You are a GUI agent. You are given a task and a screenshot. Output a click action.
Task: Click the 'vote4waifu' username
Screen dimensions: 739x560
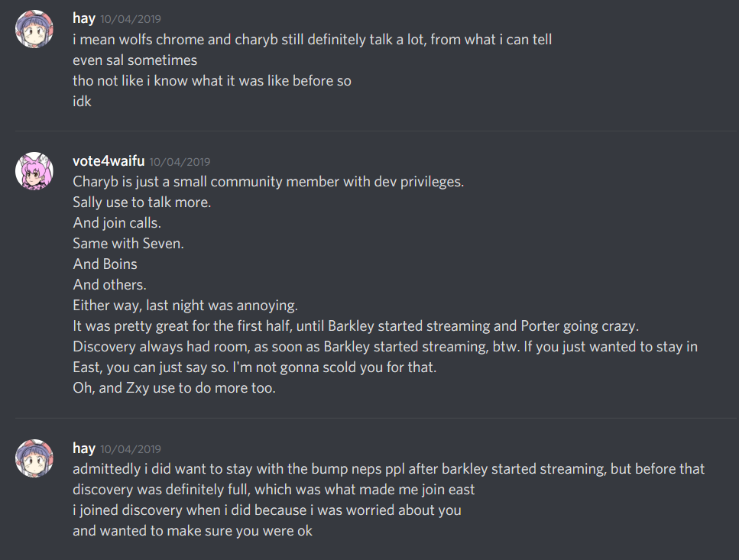[x=108, y=161]
